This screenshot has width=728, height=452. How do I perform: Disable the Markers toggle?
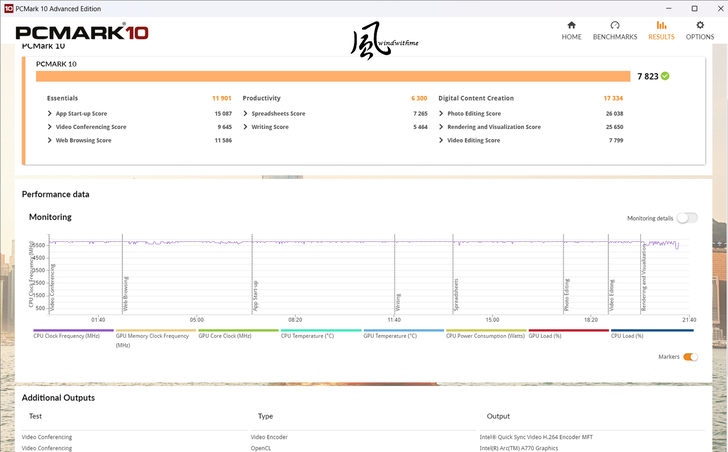(690, 357)
